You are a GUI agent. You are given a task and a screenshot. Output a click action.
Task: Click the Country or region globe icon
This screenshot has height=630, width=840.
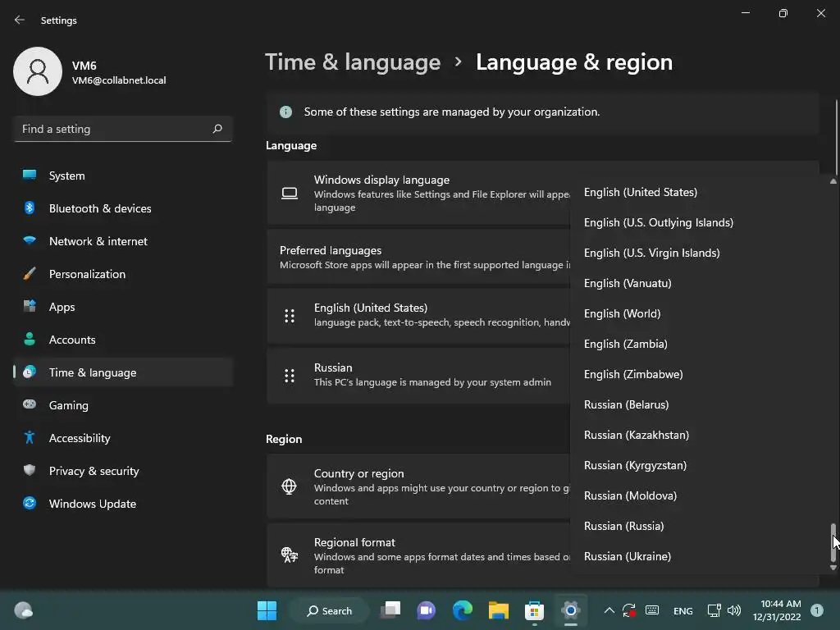[x=290, y=486]
